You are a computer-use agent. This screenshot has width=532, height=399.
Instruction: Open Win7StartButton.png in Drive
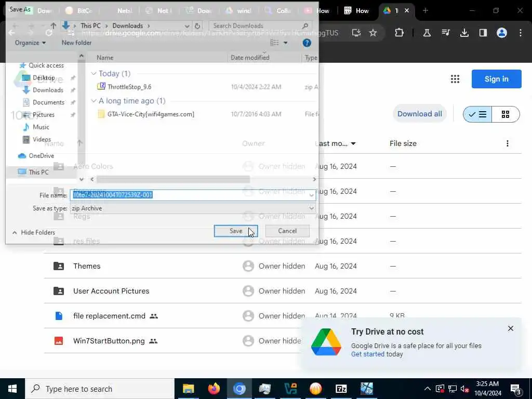(109, 341)
